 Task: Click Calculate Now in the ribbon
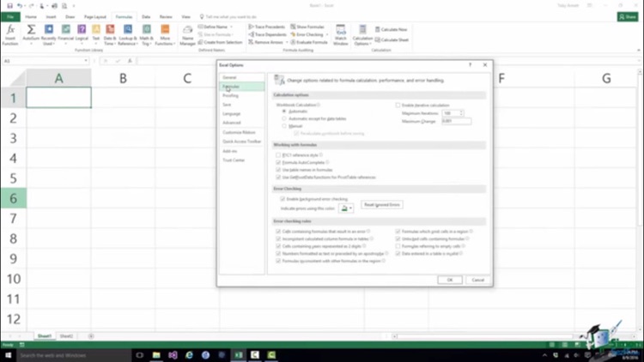pyautogui.click(x=391, y=29)
